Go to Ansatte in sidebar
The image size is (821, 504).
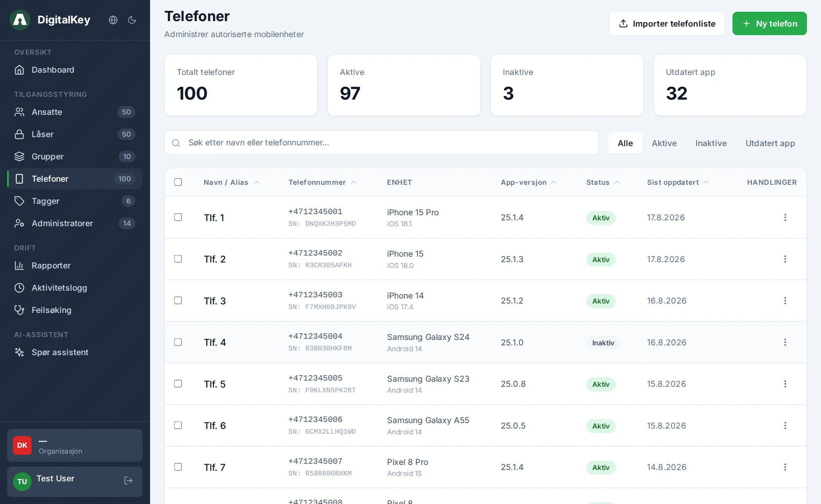75,112
